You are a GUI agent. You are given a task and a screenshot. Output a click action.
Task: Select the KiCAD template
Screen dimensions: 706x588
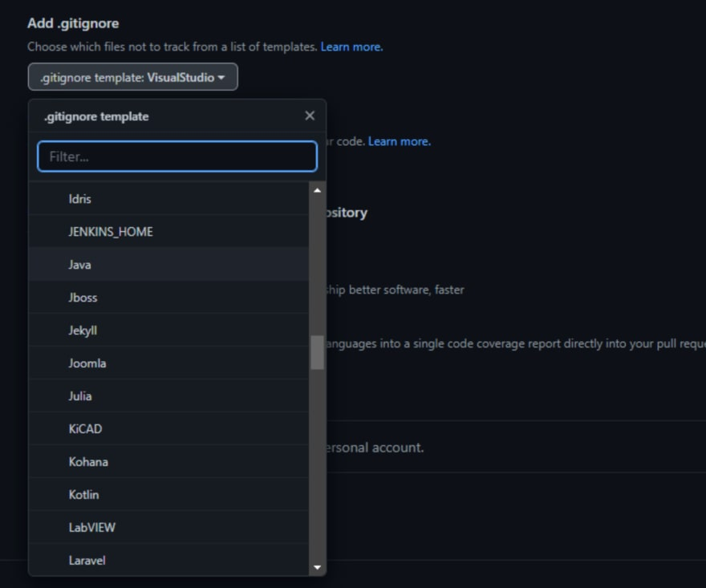[168, 428]
